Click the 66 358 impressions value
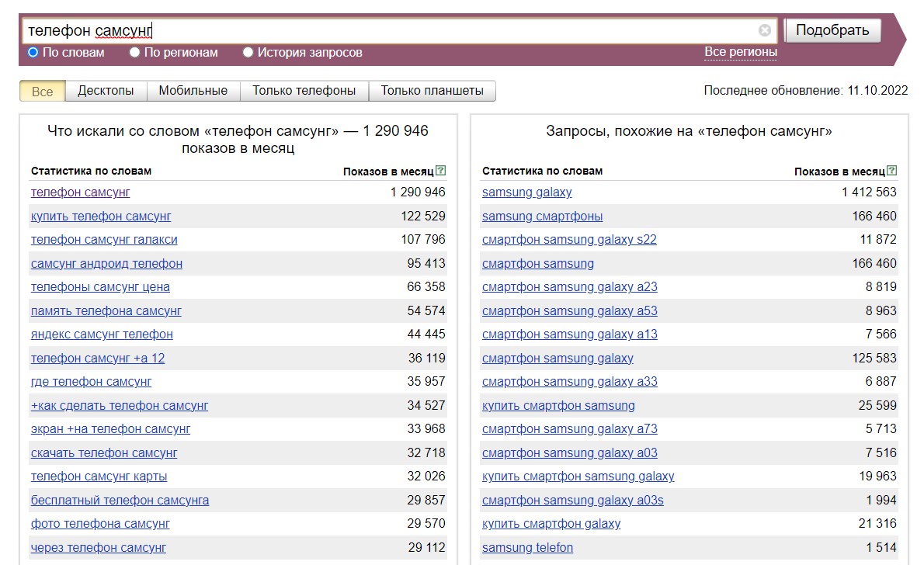 click(426, 287)
